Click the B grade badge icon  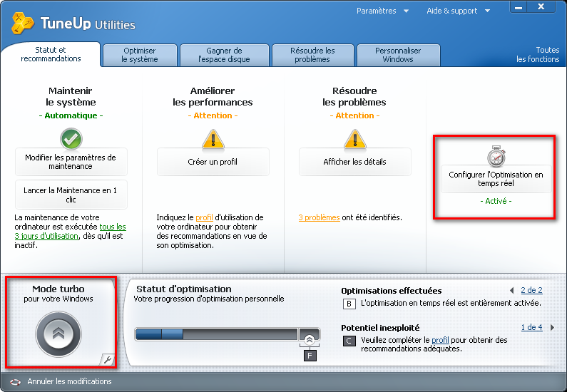tap(349, 304)
